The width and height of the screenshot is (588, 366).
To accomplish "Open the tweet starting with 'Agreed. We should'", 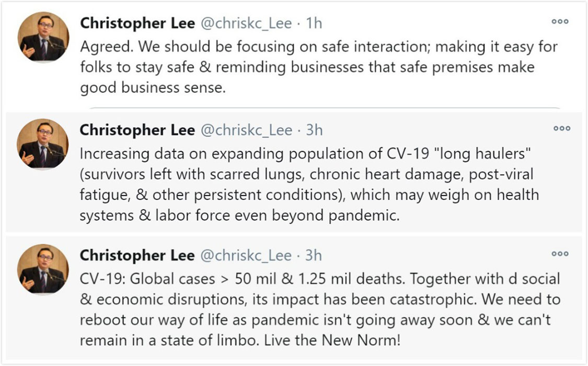I will click(319, 67).
